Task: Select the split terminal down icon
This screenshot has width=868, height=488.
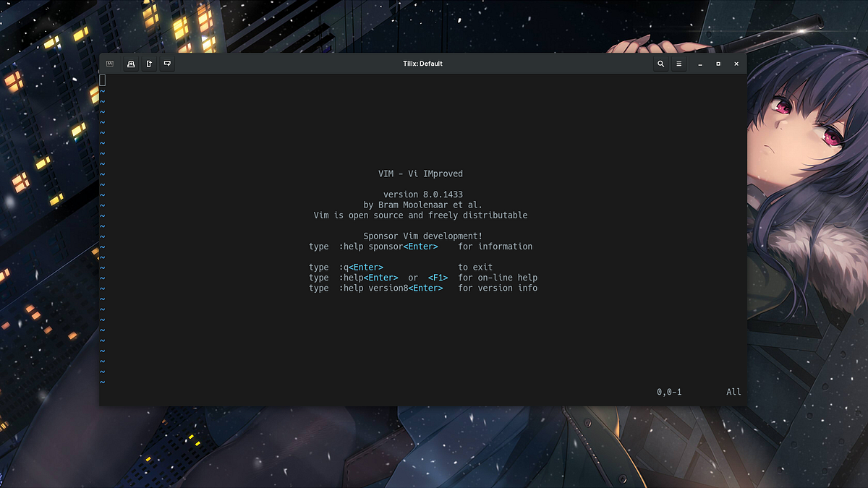Action: click(166, 64)
